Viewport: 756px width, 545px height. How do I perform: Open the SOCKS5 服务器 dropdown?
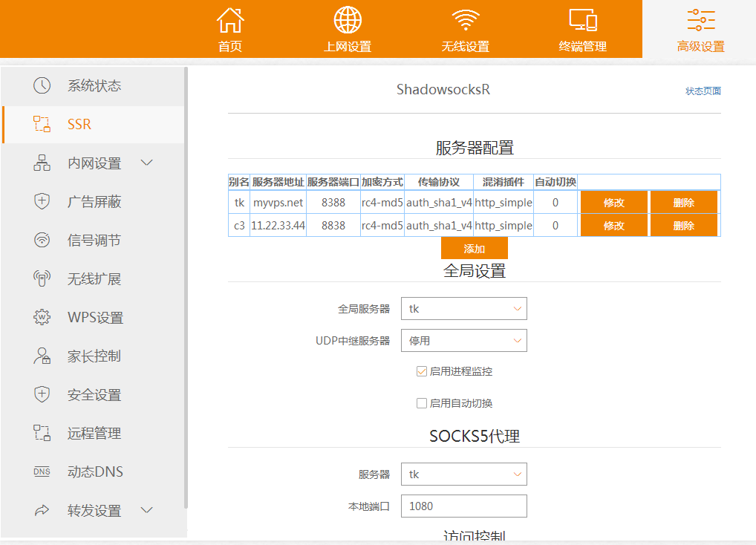(x=464, y=474)
